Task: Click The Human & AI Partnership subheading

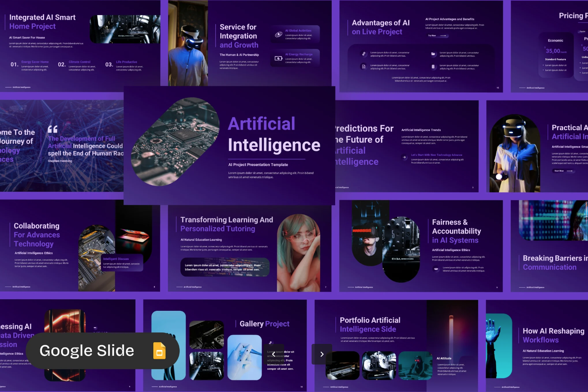Action: tap(239, 55)
